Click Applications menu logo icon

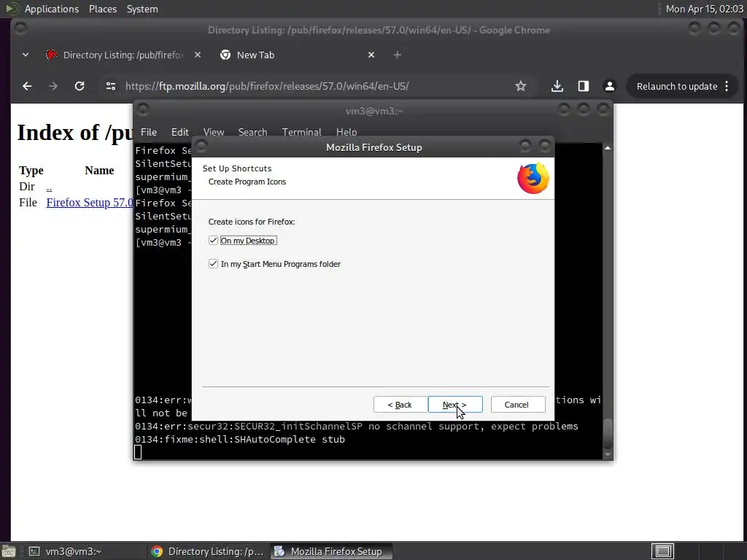coord(12,9)
